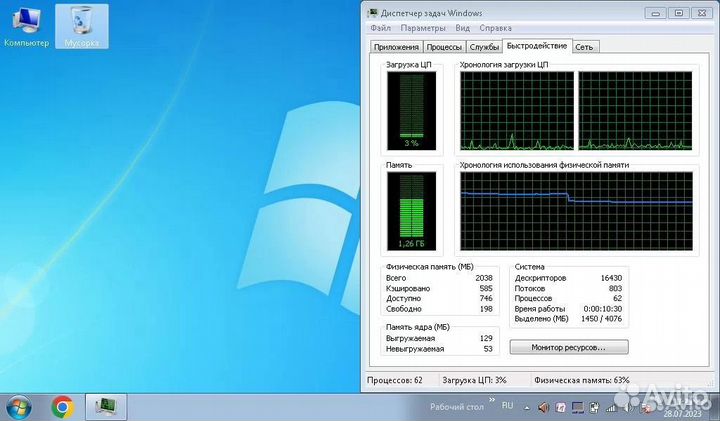Click the Потоков value 803
Screen dimensions: 720x421
(x=615, y=289)
